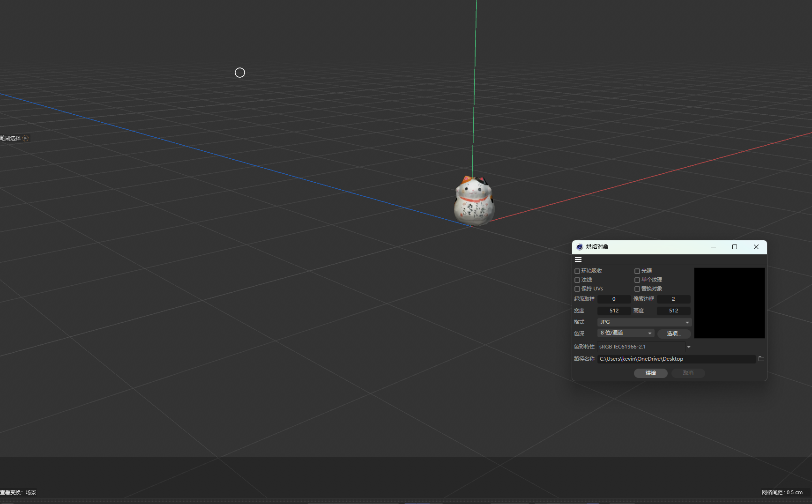Click the Cinema 4D logo in dialog title
Viewport: 812px width, 504px height.
(x=580, y=247)
